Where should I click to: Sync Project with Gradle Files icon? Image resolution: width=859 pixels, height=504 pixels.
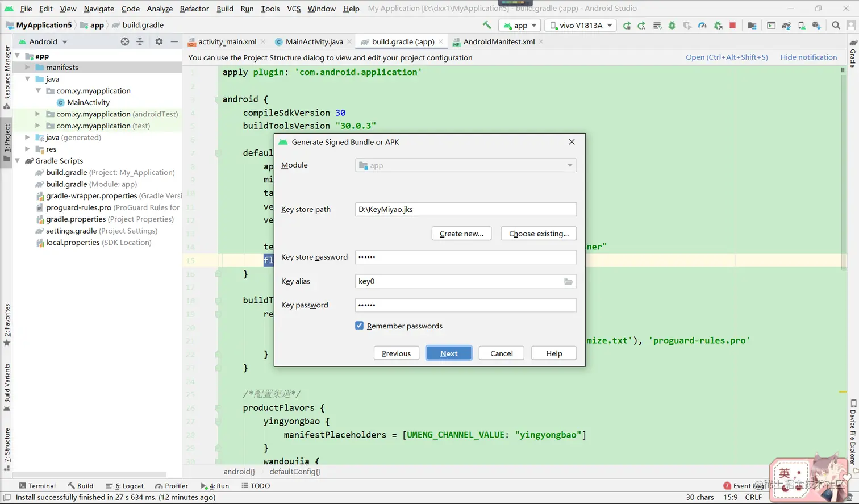786,25
